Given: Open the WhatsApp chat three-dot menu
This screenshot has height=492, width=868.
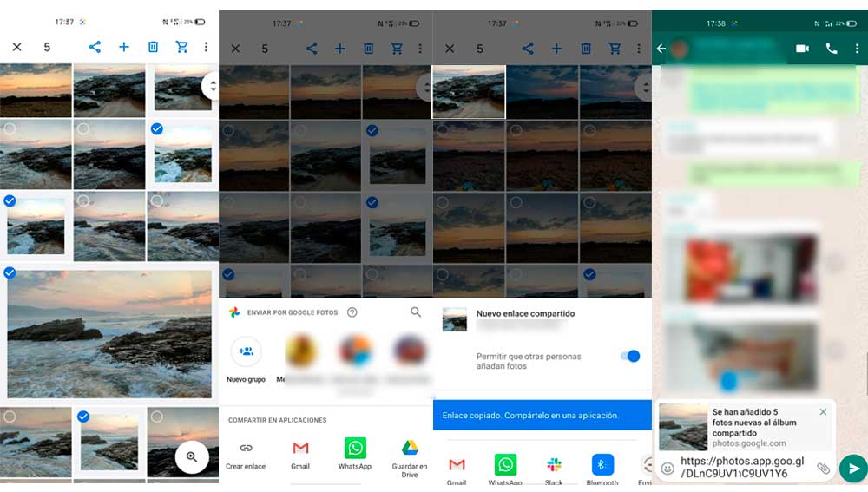Looking at the screenshot, I should 857,49.
